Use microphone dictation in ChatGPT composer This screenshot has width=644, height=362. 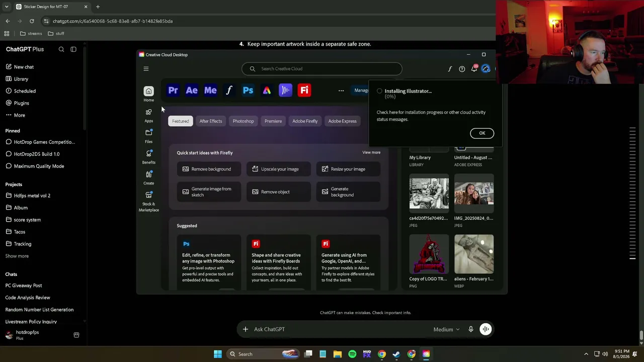pyautogui.click(x=471, y=329)
